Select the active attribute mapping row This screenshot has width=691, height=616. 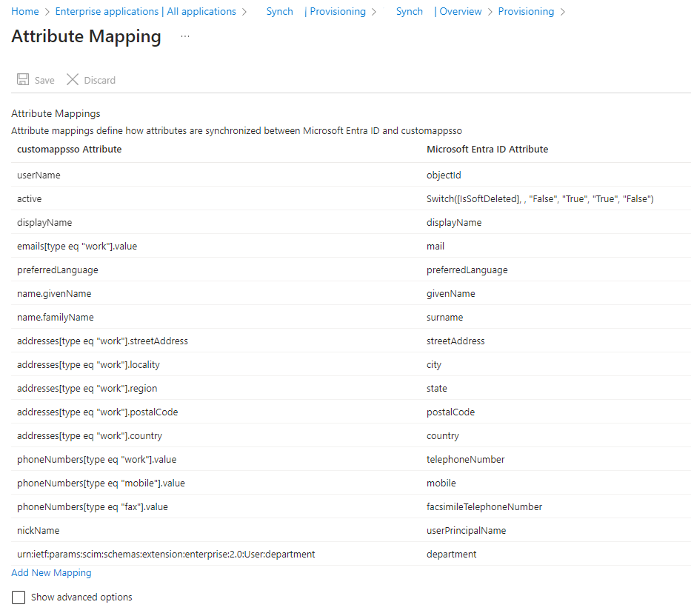pos(30,199)
